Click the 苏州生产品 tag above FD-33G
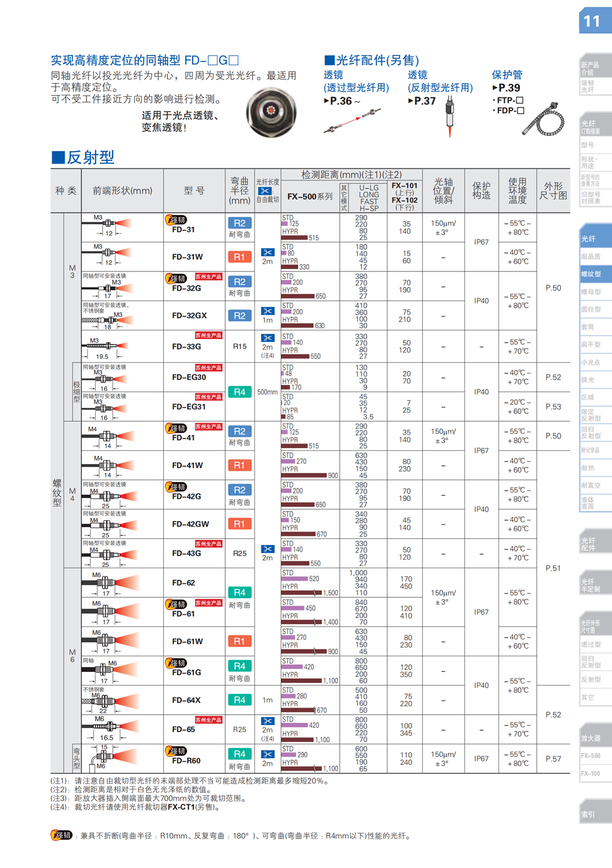612x868 pixels. 208,336
